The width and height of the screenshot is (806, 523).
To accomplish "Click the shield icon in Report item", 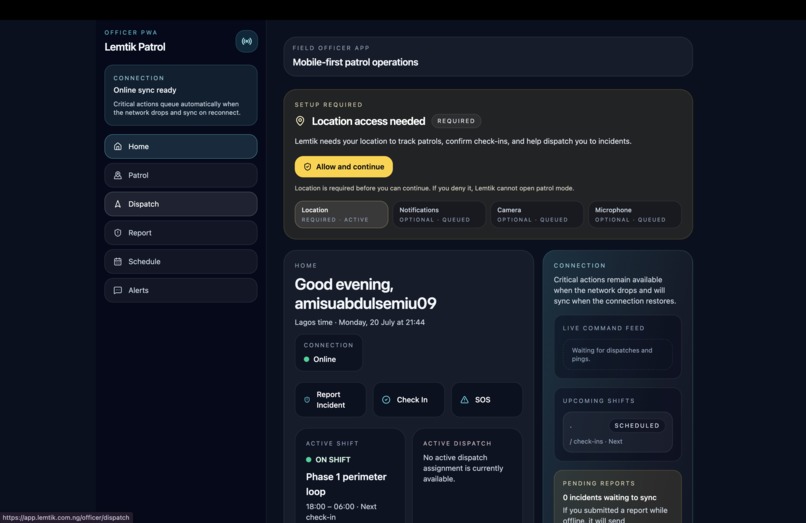I will 118,233.
